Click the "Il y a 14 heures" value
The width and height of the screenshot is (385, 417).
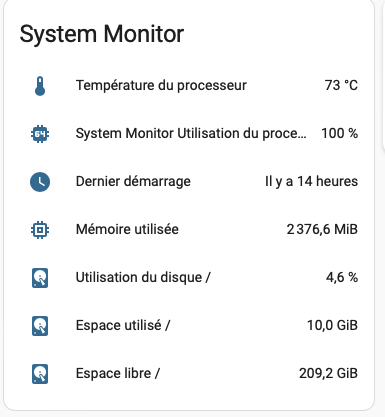[311, 181]
